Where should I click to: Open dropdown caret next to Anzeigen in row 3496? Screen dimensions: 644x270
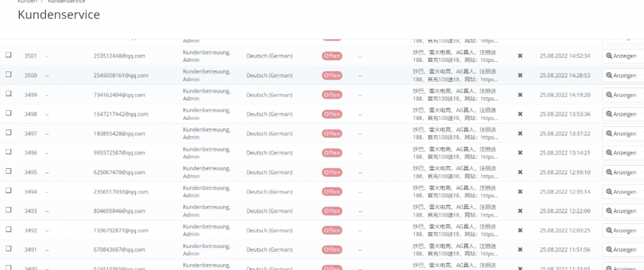[642, 153]
